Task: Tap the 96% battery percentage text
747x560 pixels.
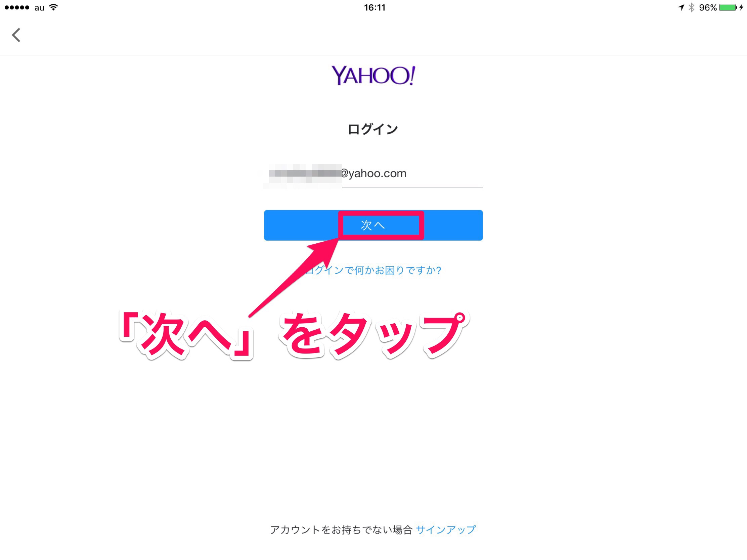Action: pyautogui.click(x=708, y=7)
